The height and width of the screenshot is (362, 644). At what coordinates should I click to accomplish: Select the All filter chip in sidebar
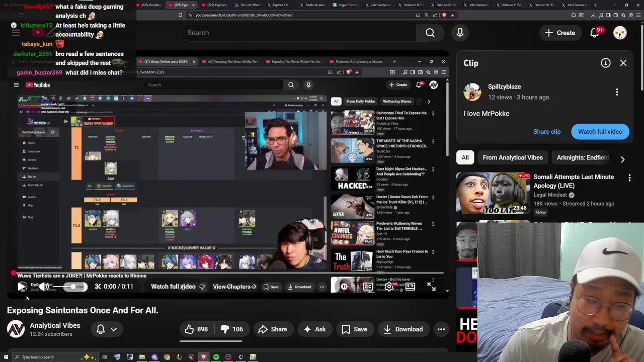[x=465, y=157]
